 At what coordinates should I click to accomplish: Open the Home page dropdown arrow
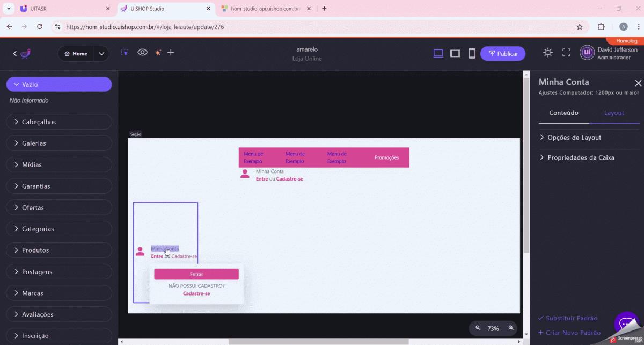[x=101, y=54]
